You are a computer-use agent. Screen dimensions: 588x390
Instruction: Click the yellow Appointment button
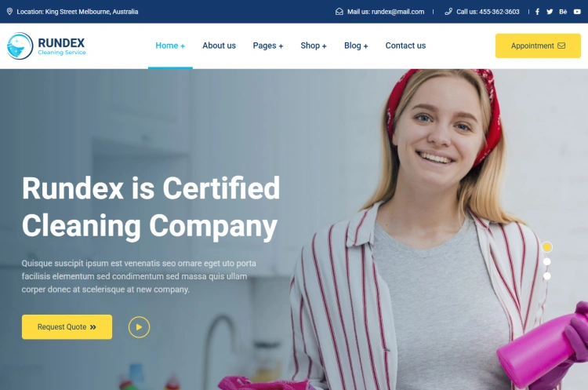click(x=538, y=46)
